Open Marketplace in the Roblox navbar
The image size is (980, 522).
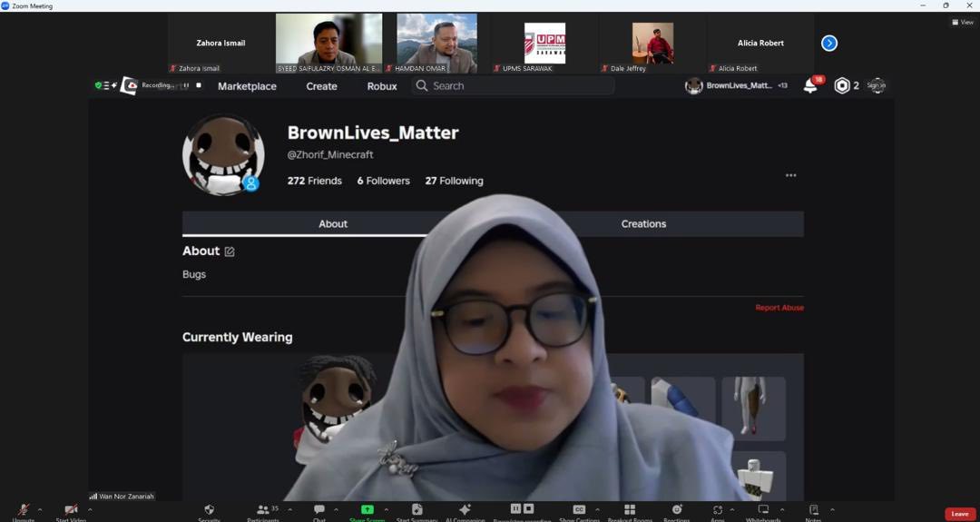pos(247,86)
